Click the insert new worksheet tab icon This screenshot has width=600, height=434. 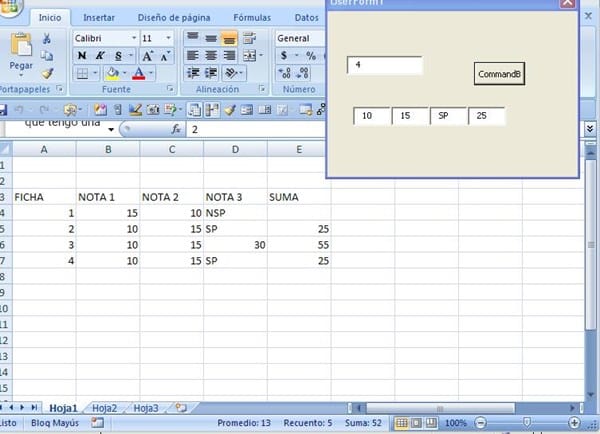click(x=181, y=408)
